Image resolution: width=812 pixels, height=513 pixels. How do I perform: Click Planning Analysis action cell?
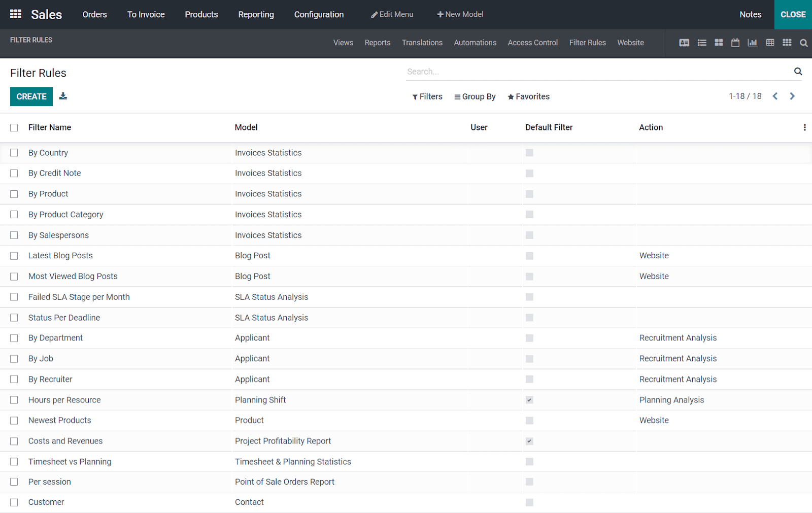[x=672, y=400]
